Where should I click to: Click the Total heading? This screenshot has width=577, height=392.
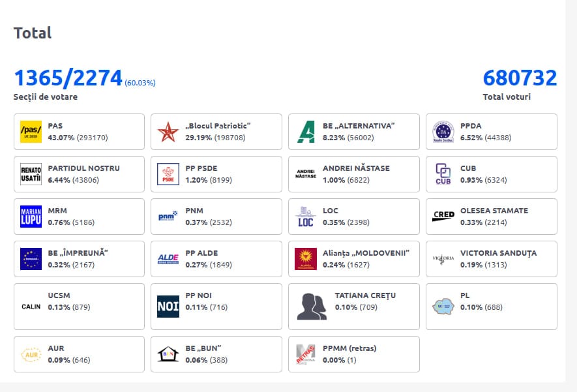click(33, 33)
